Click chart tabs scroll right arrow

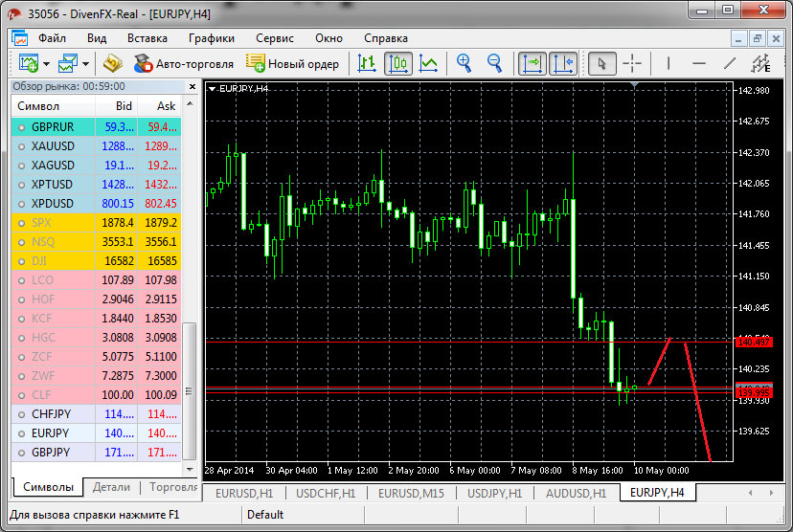[771, 493]
